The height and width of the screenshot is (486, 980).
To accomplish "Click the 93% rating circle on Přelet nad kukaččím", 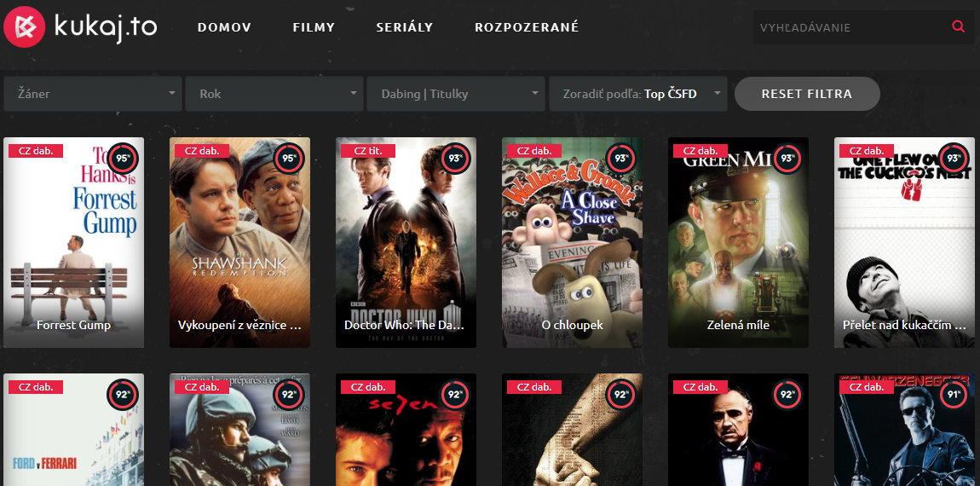I will pos(954,159).
